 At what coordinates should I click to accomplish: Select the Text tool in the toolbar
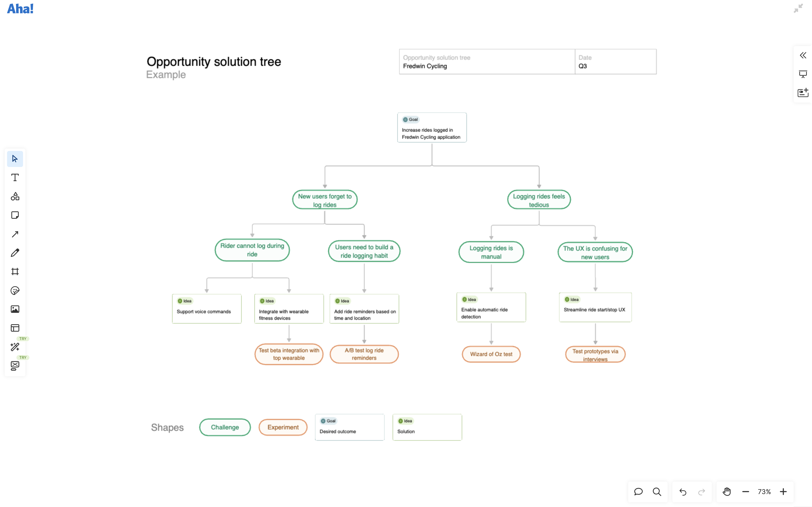point(15,178)
